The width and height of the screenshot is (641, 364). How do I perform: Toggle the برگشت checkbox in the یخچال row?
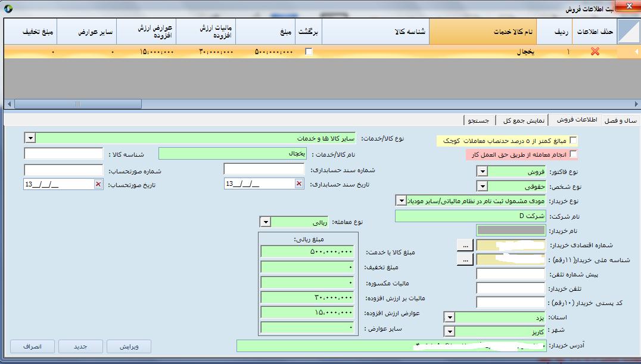tap(309, 52)
